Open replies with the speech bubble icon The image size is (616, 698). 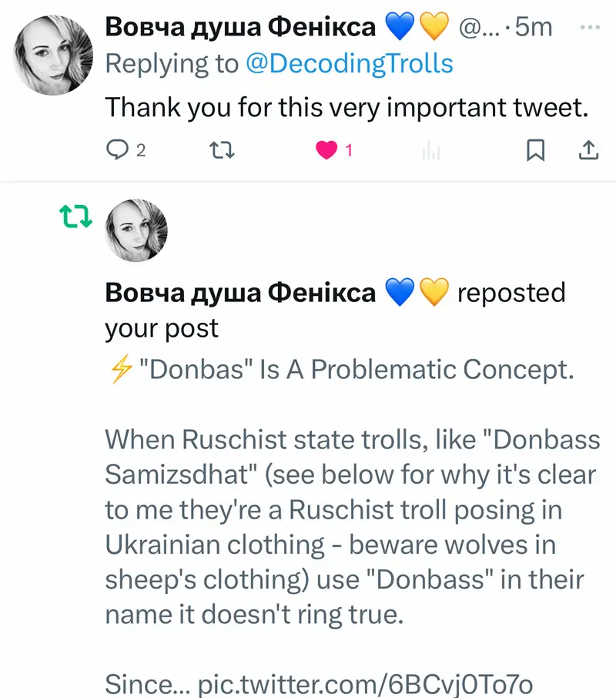click(x=116, y=150)
